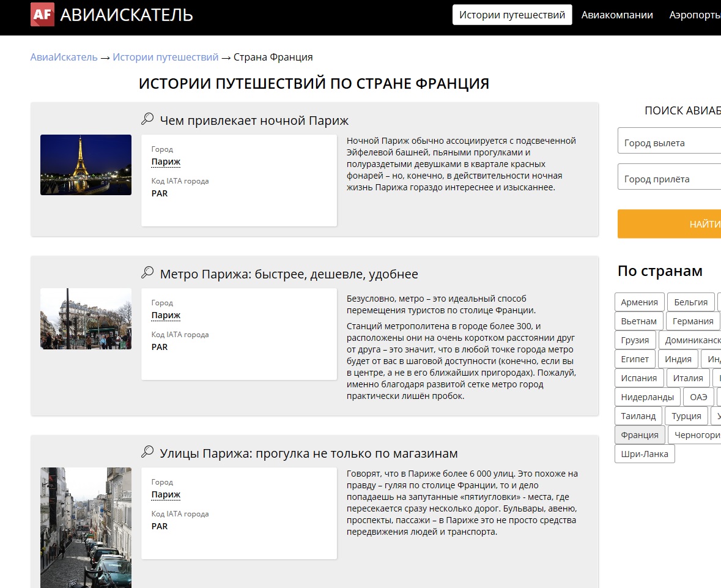Click magnifier icon beside Метро Парижа title

click(x=147, y=272)
